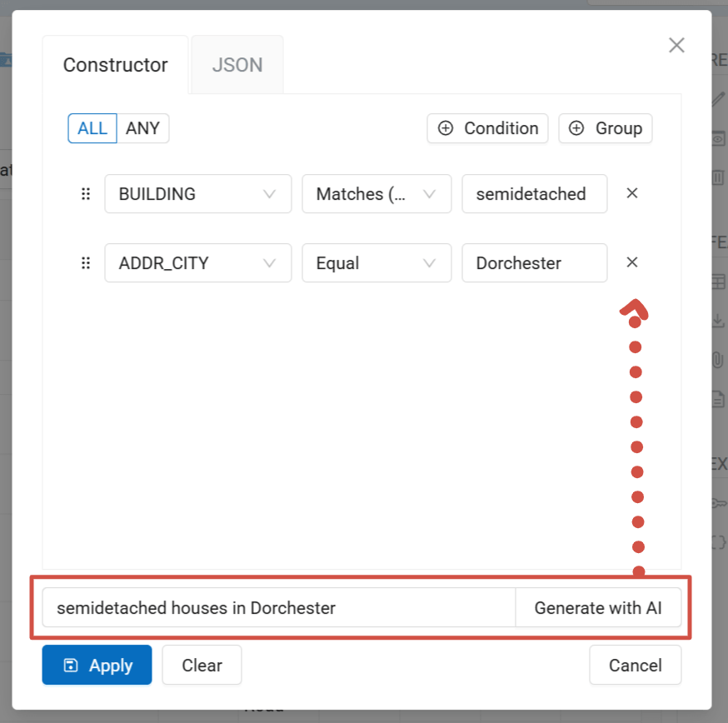The width and height of the screenshot is (728, 723).
Task: Click the save icon on Apply
Action: pyautogui.click(x=71, y=665)
